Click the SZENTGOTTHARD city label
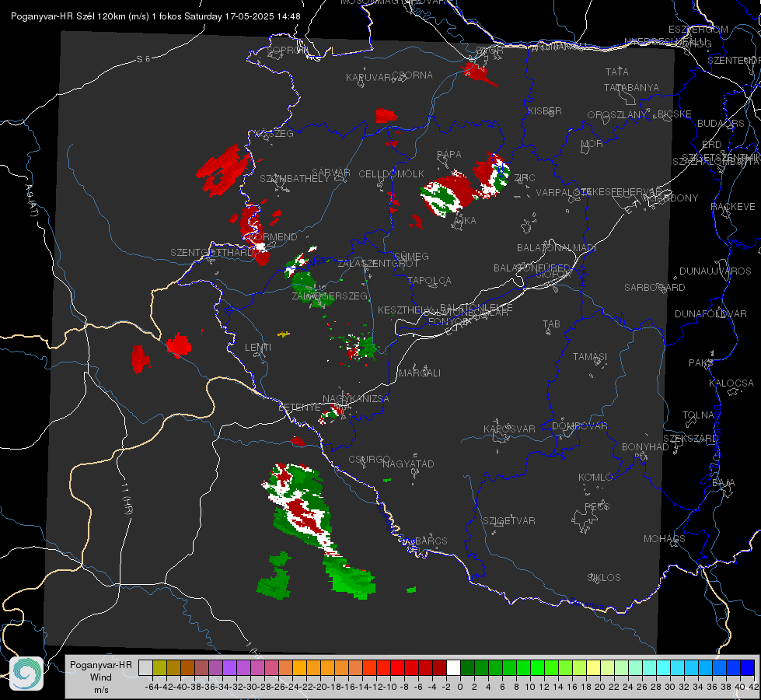This screenshot has height=700, width=761. (212, 253)
